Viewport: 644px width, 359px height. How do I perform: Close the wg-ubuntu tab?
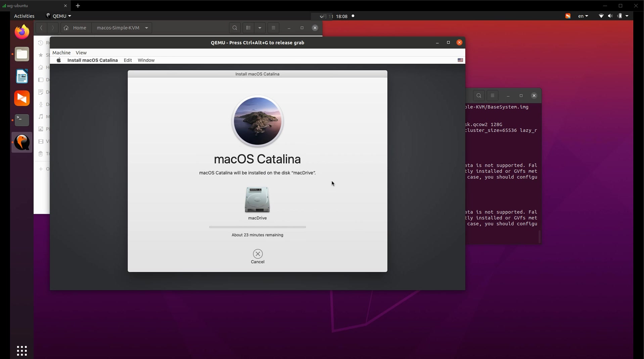[65, 6]
